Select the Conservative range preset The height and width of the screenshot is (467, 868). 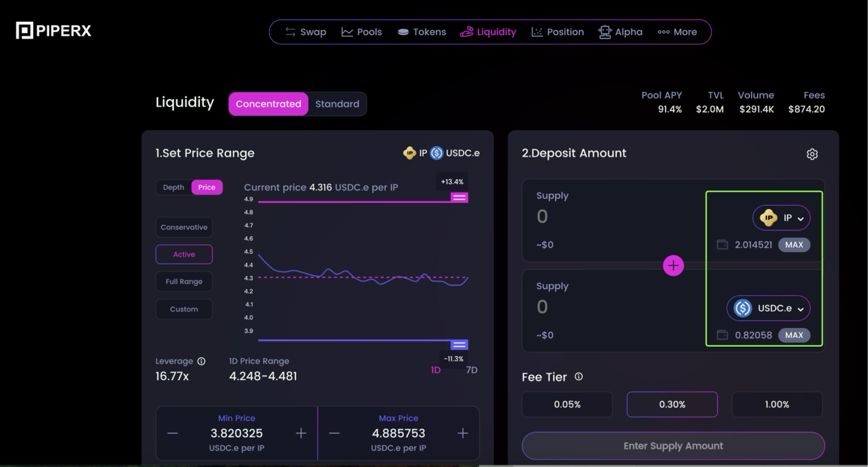click(184, 227)
